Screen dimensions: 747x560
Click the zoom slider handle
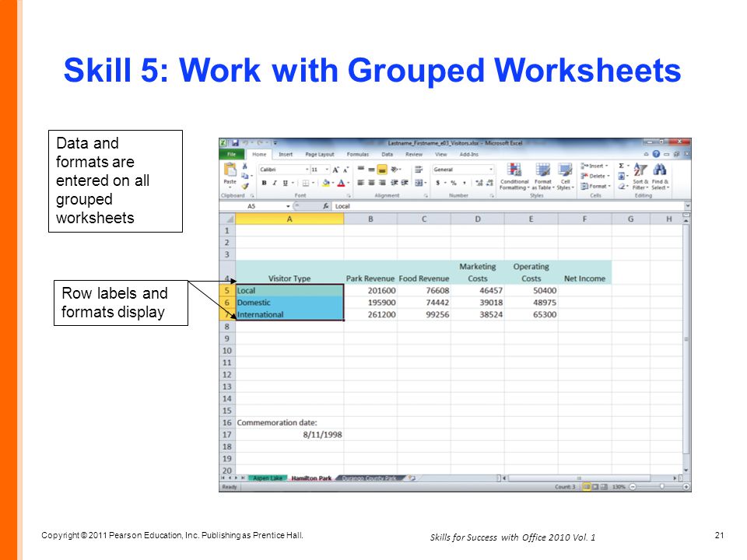pos(661,487)
